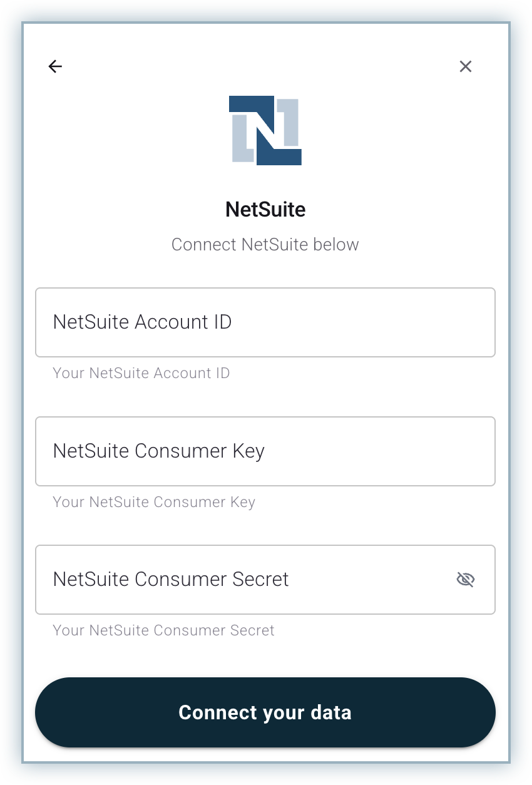Viewport: 532px width, 785px height.
Task: Click the bold NetSuite heading
Action: pos(265,209)
